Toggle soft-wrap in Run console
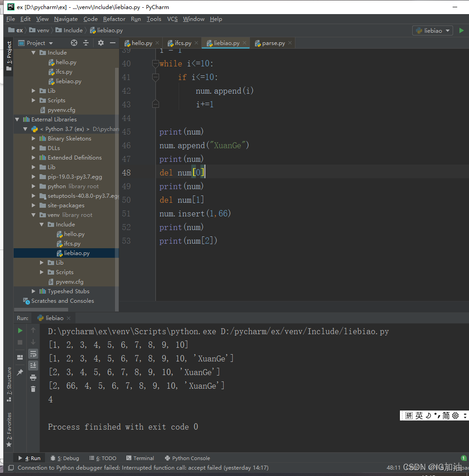Viewport: 469px width, 476px height. [x=33, y=354]
